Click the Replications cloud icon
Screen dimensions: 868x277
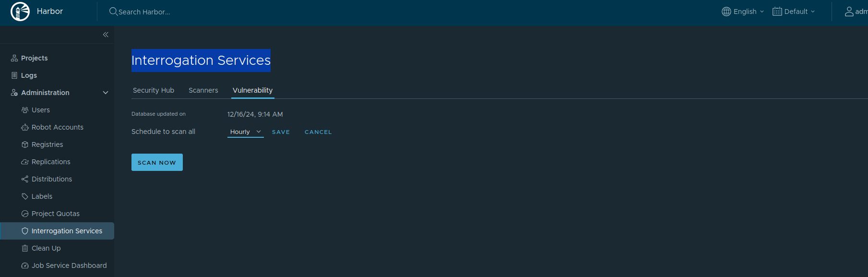tap(25, 162)
